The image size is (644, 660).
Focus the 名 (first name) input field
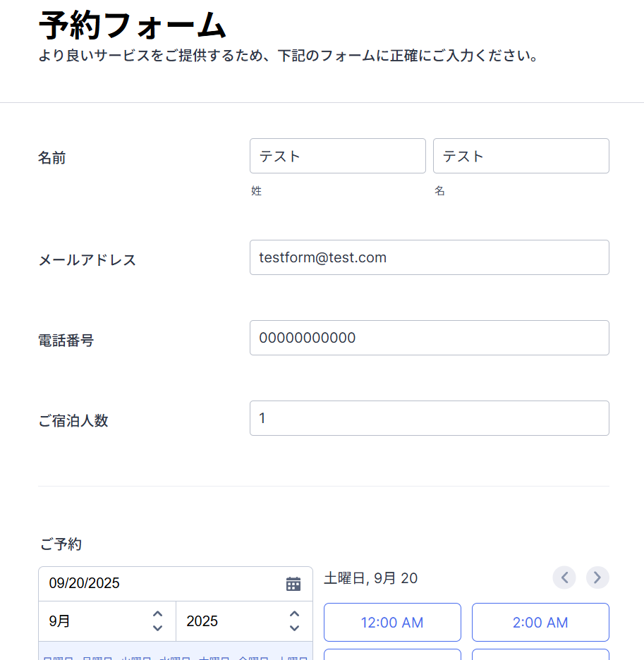coord(521,156)
